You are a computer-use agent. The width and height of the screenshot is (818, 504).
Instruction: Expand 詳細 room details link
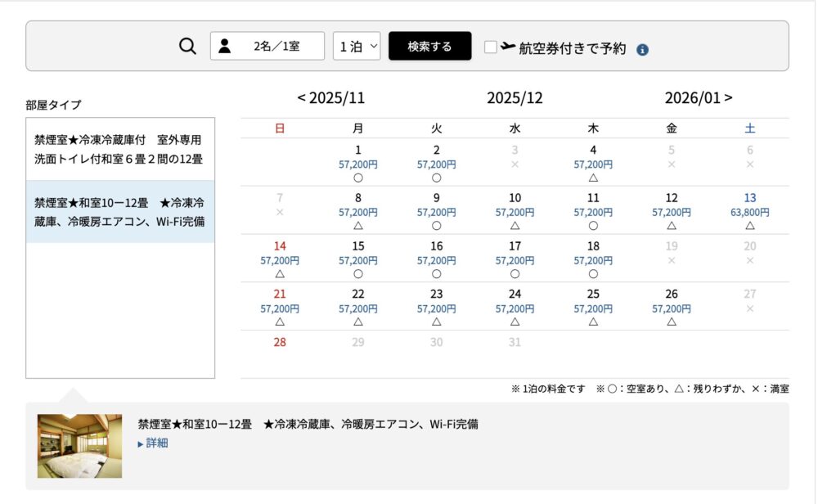156,443
